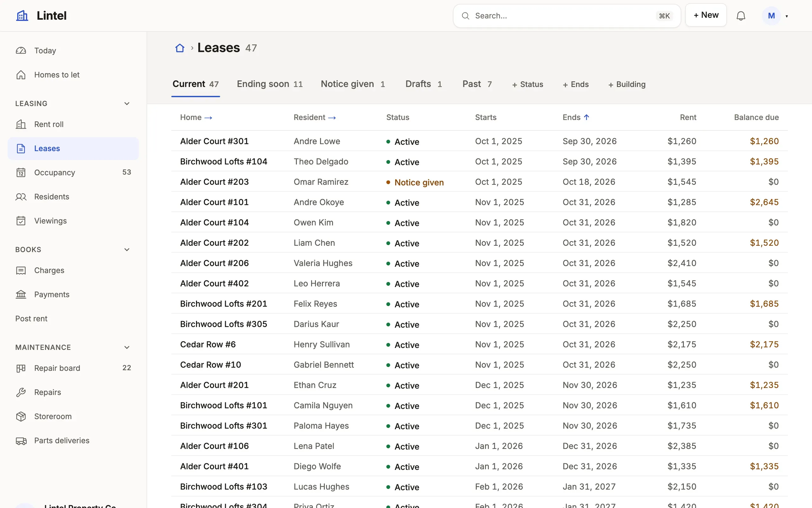The image size is (812, 508).
Task: Click Alder Court #106 row home
Action: click(x=214, y=446)
